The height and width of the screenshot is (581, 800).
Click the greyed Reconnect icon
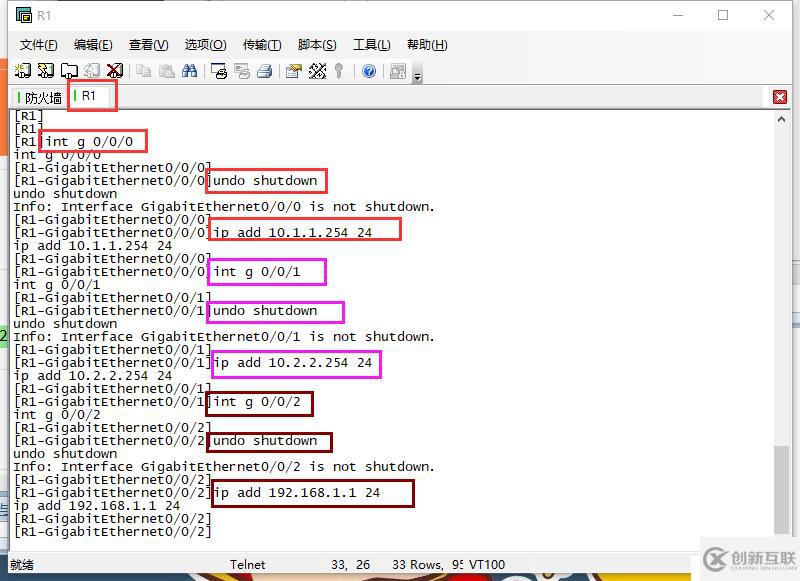click(92, 71)
